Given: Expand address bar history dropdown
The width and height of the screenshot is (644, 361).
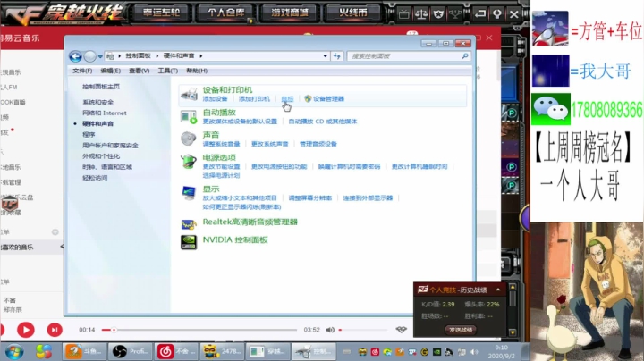Looking at the screenshot, I should [325, 56].
